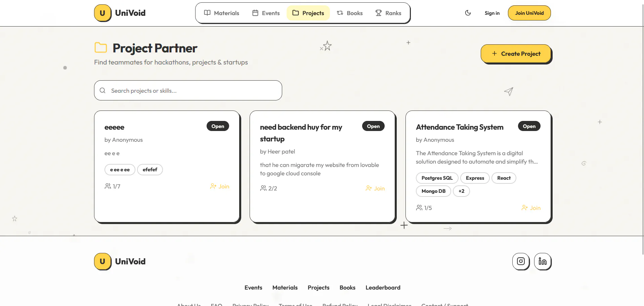644x306 pixels.
Task: Click members icon showing 1/5
Action: (x=419, y=208)
